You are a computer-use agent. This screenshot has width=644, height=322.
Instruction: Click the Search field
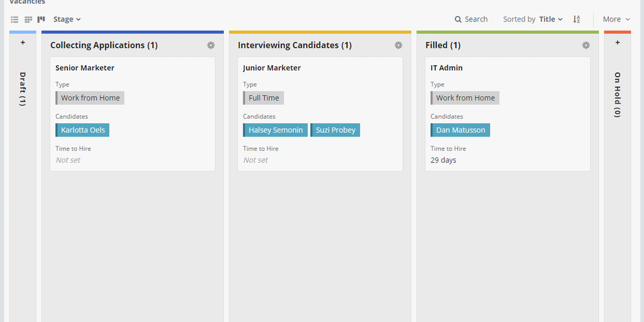click(x=471, y=19)
